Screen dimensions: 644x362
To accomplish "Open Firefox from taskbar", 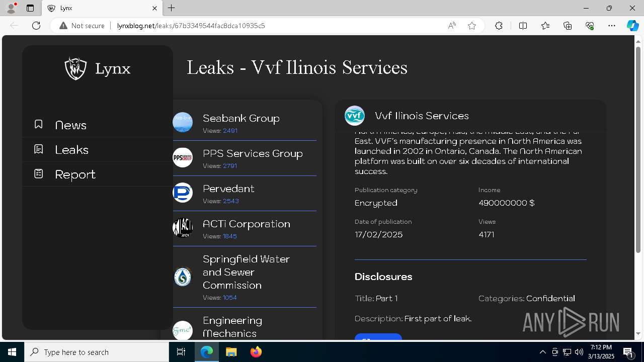I will 256,352.
